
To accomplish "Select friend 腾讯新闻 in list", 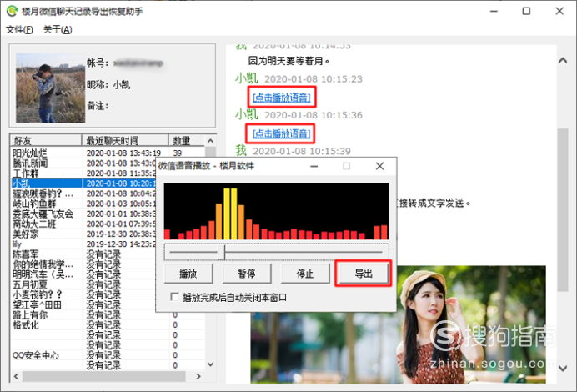I will 30,163.
